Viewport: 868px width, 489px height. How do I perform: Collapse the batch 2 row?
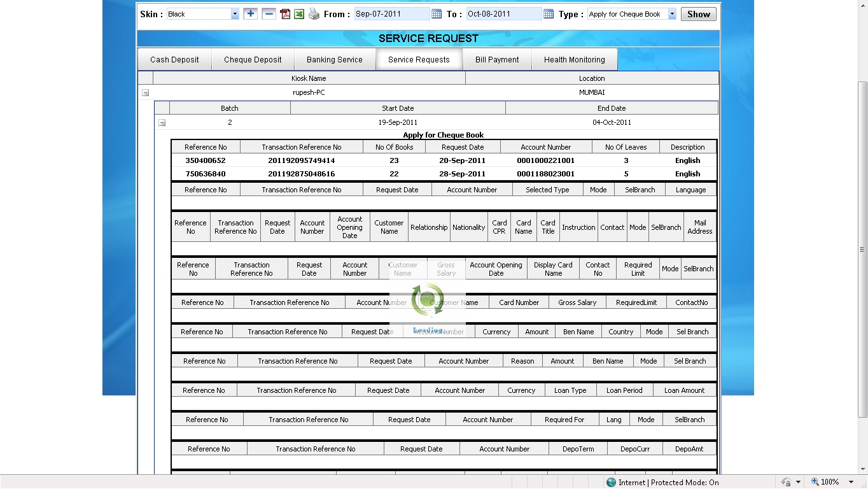click(x=162, y=122)
